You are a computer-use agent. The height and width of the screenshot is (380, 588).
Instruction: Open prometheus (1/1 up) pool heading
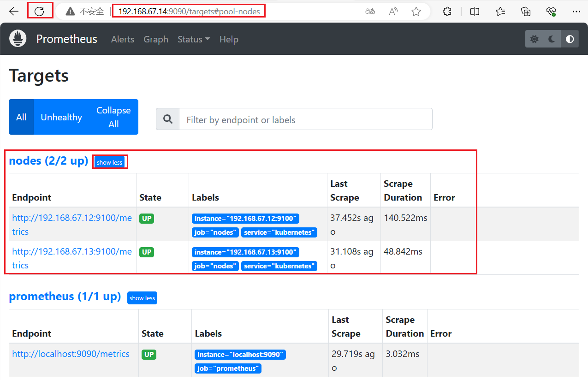point(65,297)
